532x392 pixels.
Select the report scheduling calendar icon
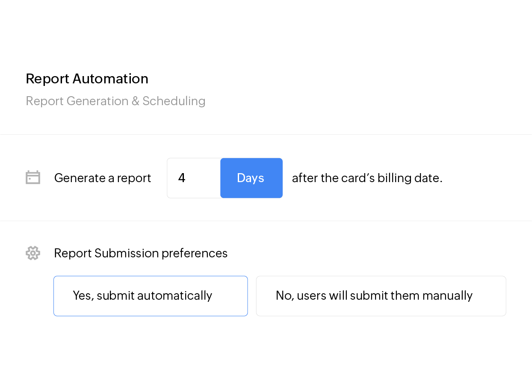click(x=33, y=177)
